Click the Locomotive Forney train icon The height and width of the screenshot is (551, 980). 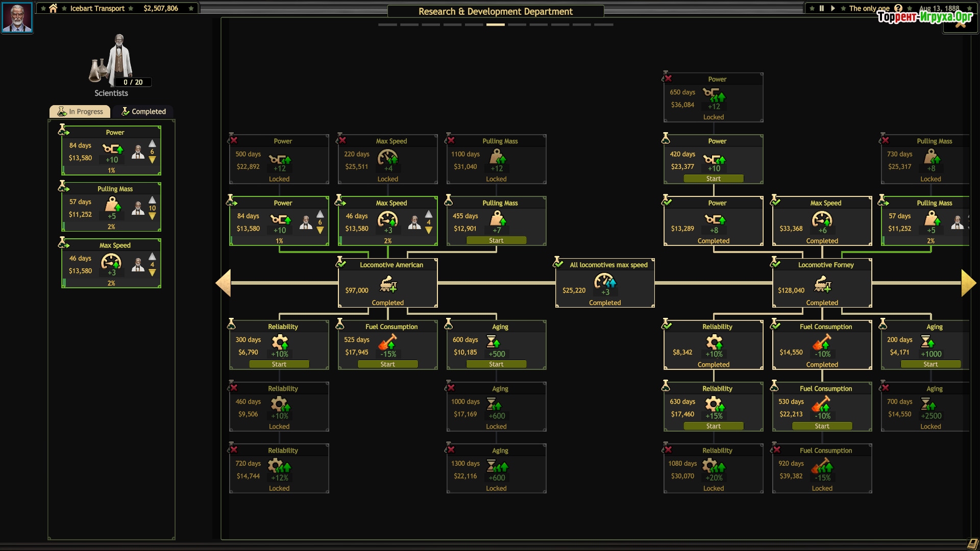coord(823,284)
